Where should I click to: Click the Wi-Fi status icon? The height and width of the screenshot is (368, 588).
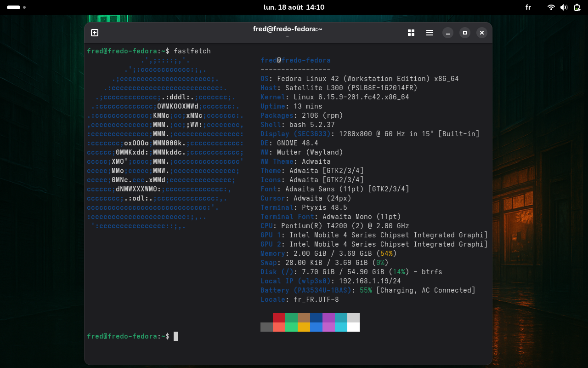pos(551,7)
